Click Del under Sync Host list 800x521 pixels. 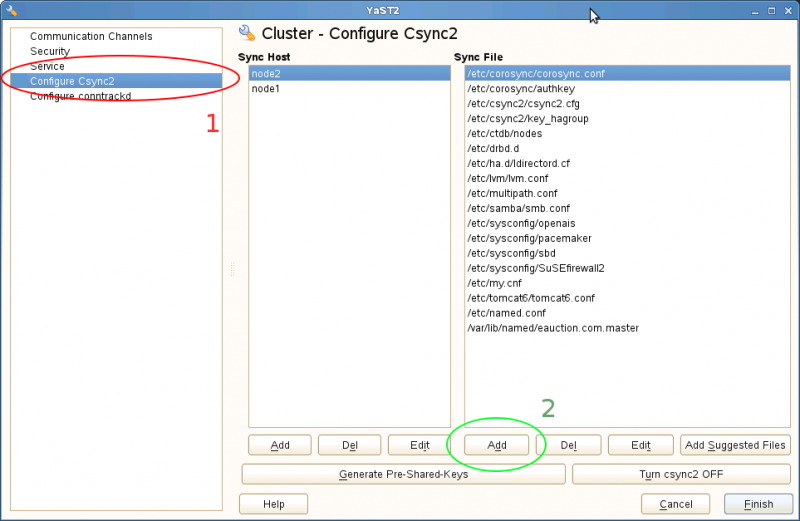(x=349, y=445)
